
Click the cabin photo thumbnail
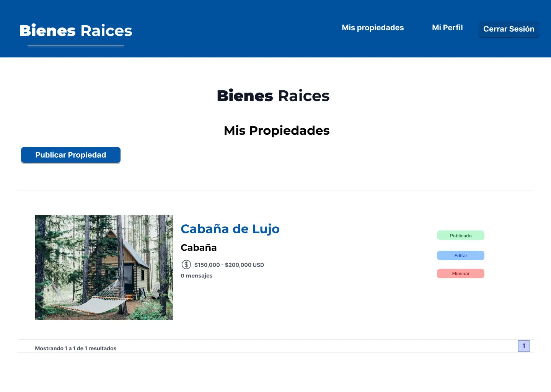104,268
